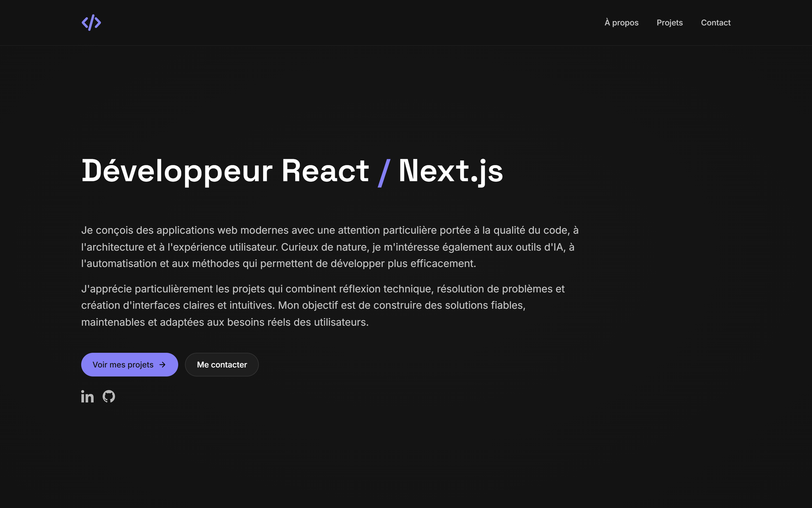Click the Voir mes projets button

coord(129,365)
